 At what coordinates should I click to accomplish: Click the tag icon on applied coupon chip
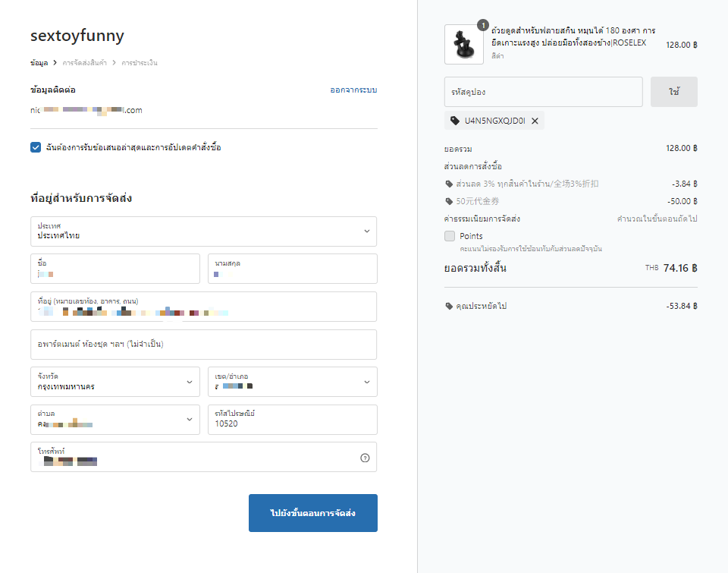[x=455, y=121]
